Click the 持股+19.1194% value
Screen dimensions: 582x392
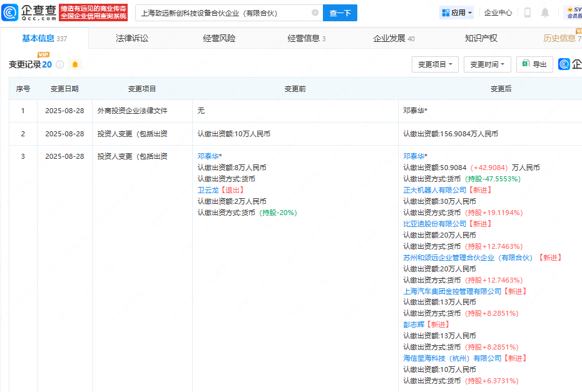(494, 213)
